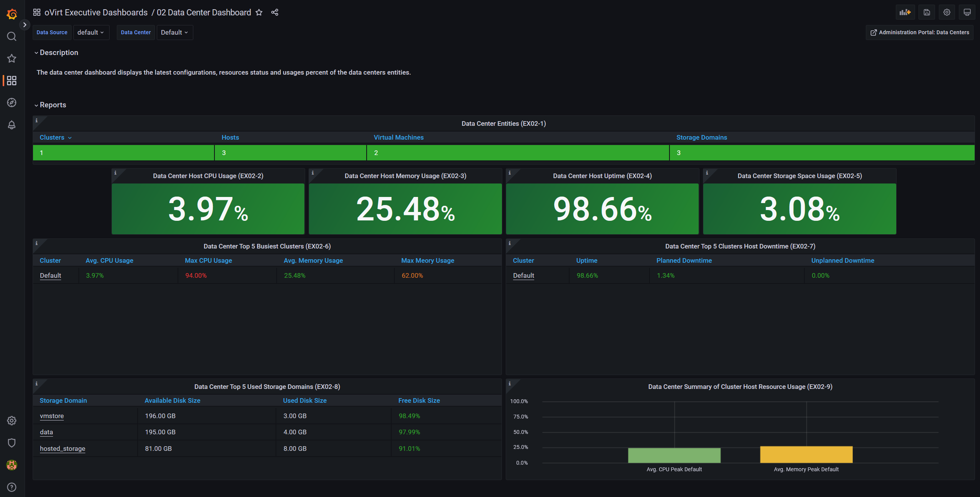This screenshot has width=980, height=497.
Task: Expand the sidebar with the arrow toggle
Action: click(25, 25)
